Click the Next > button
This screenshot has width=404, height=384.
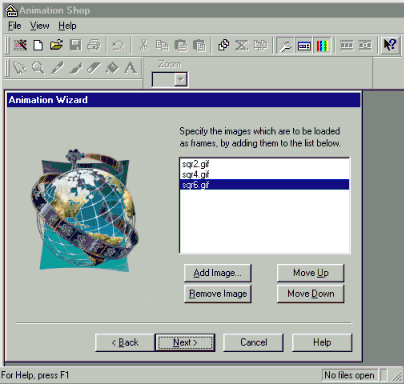[185, 342]
